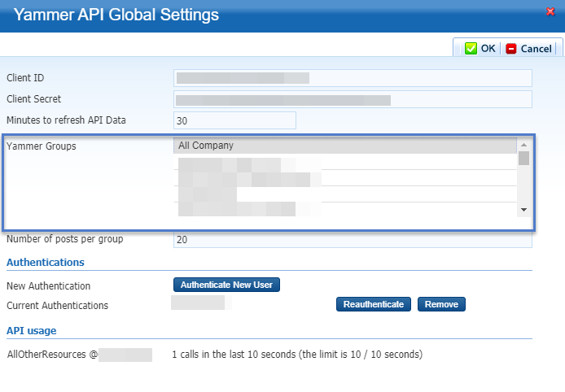Focus the Client ID input field
Screen dimensions: 565x392
pyautogui.click(x=353, y=78)
